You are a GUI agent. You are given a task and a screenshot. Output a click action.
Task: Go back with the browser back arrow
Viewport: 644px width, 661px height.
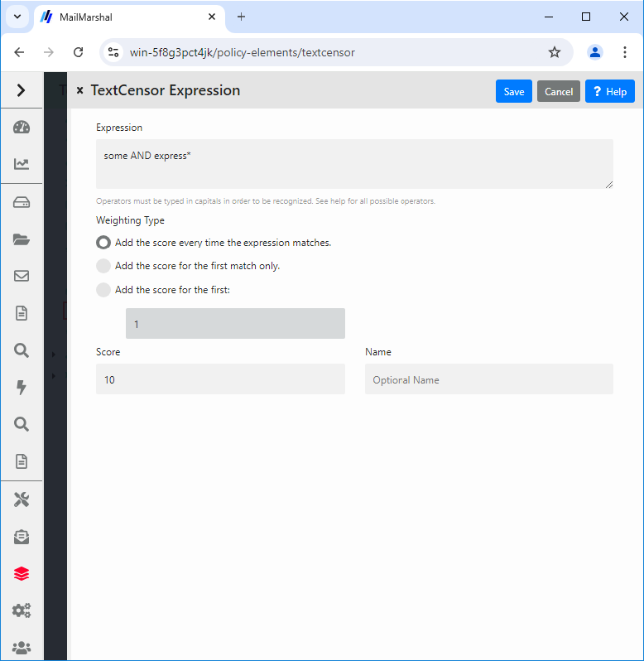pos(19,52)
